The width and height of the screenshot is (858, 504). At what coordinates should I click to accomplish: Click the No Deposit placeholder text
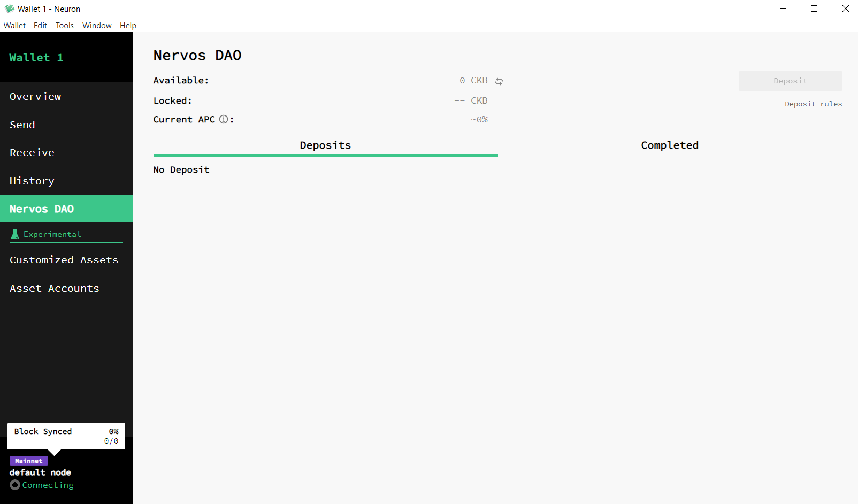pos(181,169)
